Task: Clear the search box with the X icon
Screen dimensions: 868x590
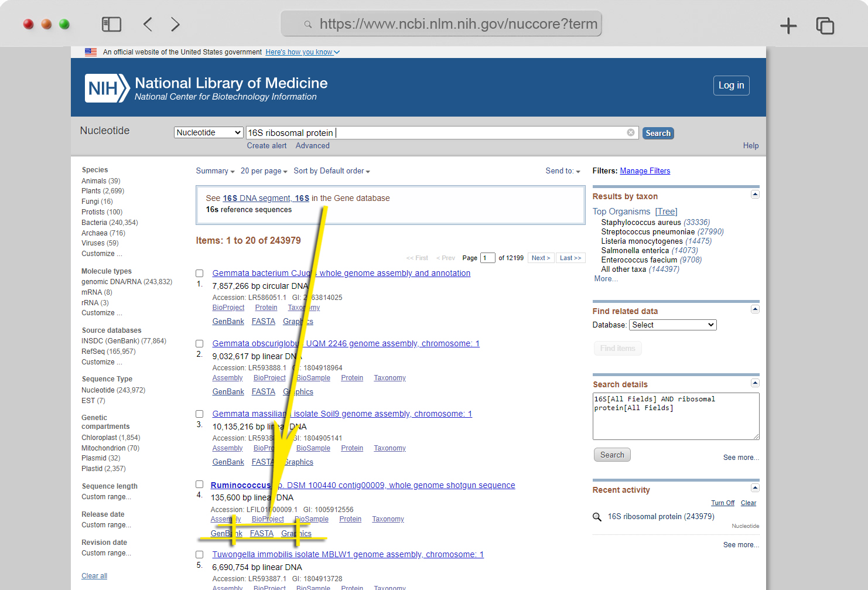Action: coord(631,132)
